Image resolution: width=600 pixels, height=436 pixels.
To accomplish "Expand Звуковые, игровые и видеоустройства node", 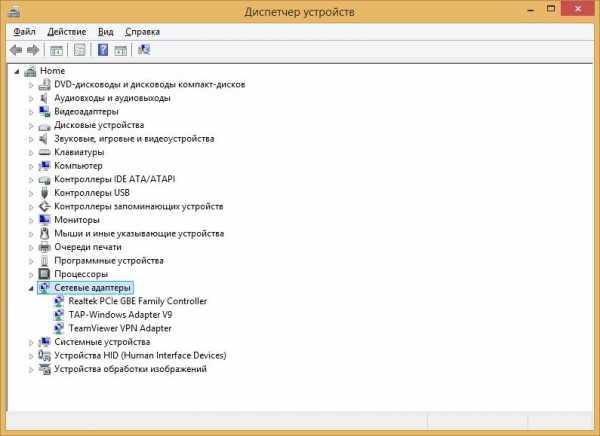I will (31, 139).
